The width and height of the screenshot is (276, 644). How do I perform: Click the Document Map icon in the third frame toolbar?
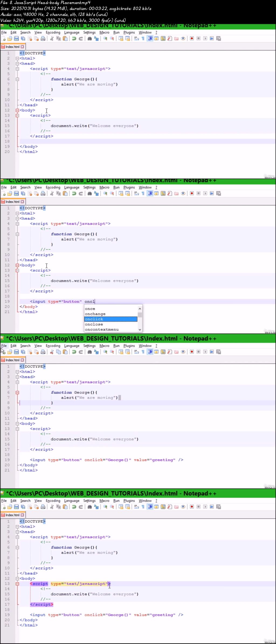163,352
